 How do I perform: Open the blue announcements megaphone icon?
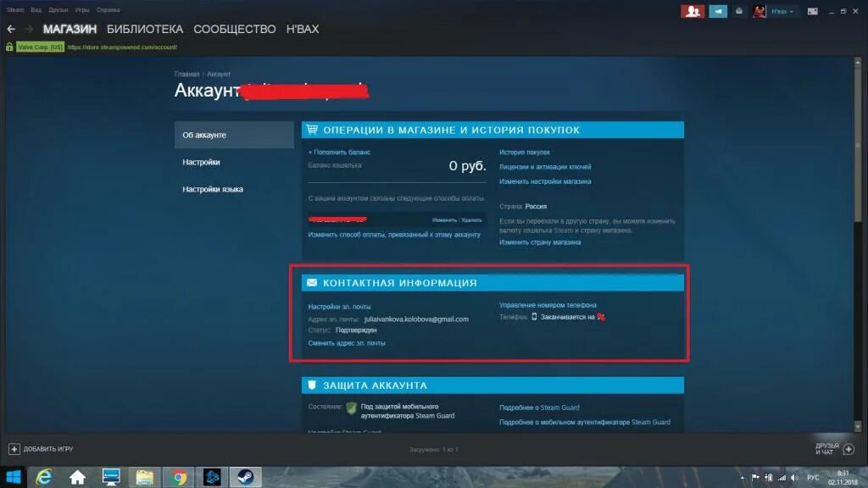coord(718,11)
